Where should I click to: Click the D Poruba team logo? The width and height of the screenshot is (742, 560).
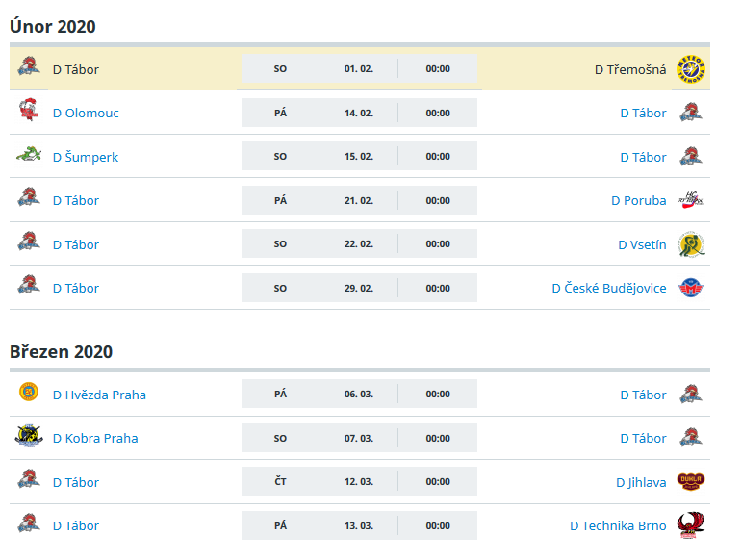tap(690, 200)
